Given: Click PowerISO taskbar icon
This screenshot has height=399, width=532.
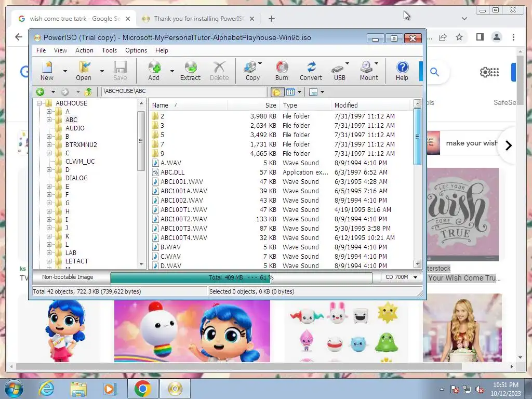Looking at the screenshot, I should tap(175, 389).
